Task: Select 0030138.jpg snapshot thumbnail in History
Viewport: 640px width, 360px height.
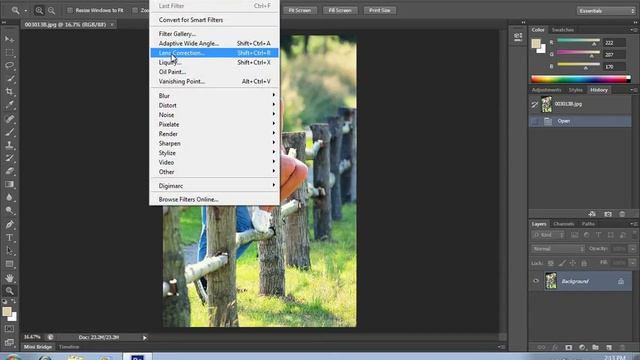Action: click(547, 104)
